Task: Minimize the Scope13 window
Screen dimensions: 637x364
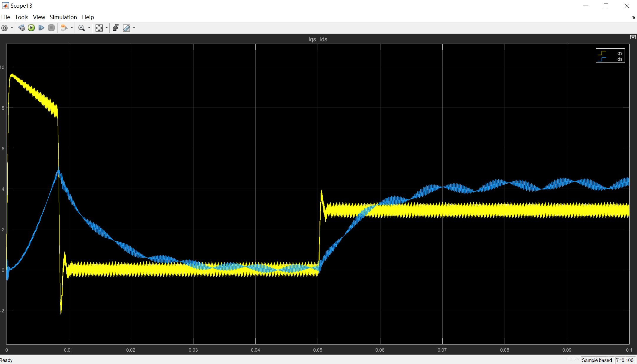Action: pyautogui.click(x=586, y=6)
